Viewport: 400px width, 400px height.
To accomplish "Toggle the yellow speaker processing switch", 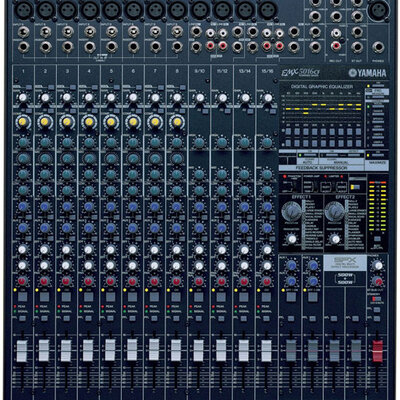I will click(x=355, y=187).
